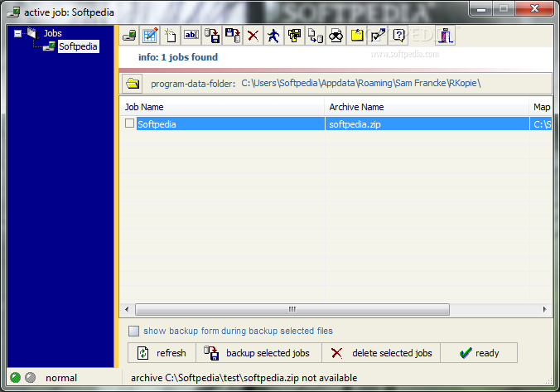Open the yellow pinned note icon
The width and height of the screenshot is (560, 392).
(x=357, y=36)
